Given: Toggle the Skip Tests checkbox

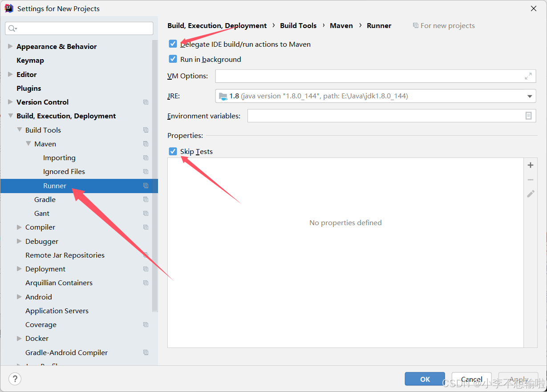Looking at the screenshot, I should point(173,151).
